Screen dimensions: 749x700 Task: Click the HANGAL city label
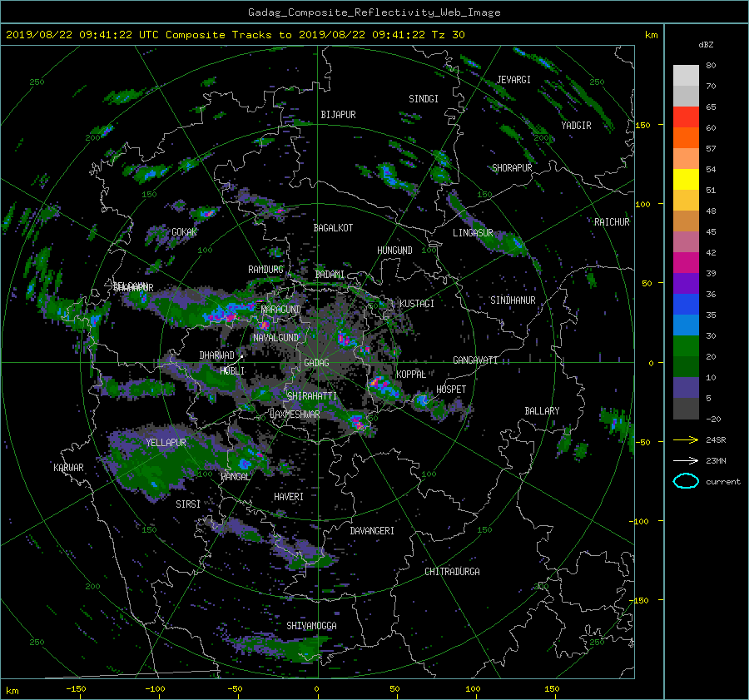(x=235, y=477)
